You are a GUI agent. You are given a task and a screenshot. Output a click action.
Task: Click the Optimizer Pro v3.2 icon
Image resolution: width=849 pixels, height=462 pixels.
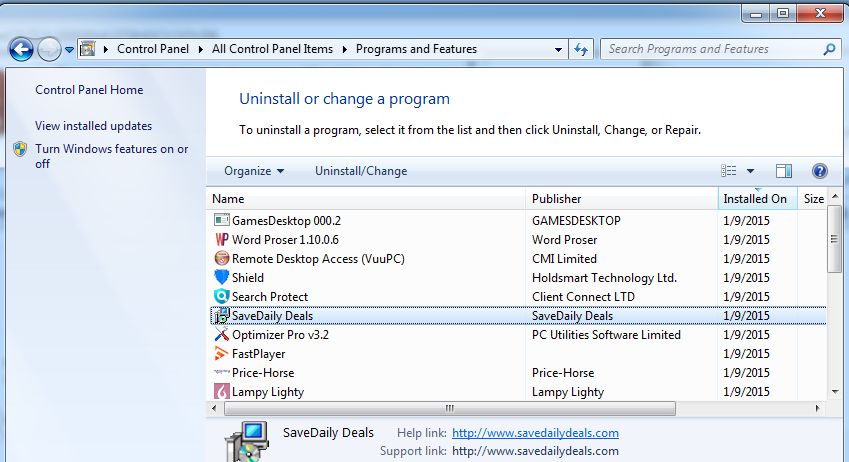[221, 334]
